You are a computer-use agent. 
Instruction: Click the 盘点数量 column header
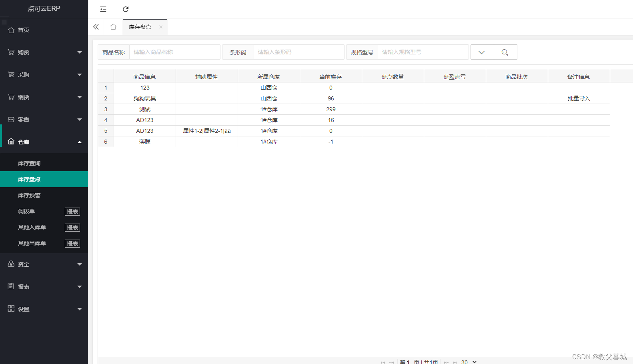(x=393, y=76)
